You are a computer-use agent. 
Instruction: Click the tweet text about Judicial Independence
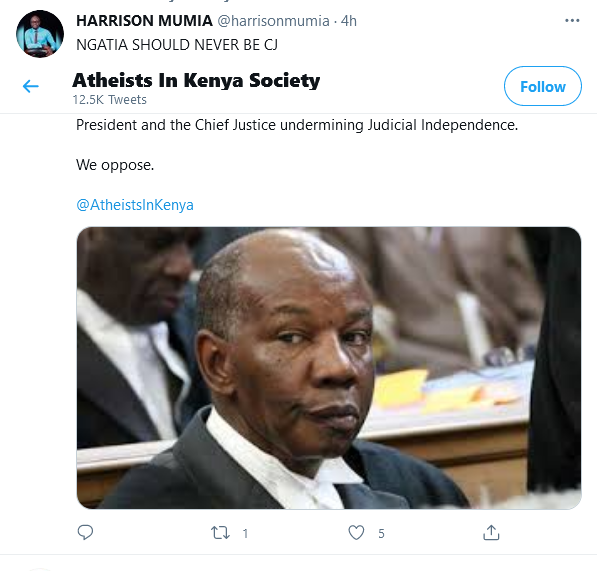click(x=297, y=125)
